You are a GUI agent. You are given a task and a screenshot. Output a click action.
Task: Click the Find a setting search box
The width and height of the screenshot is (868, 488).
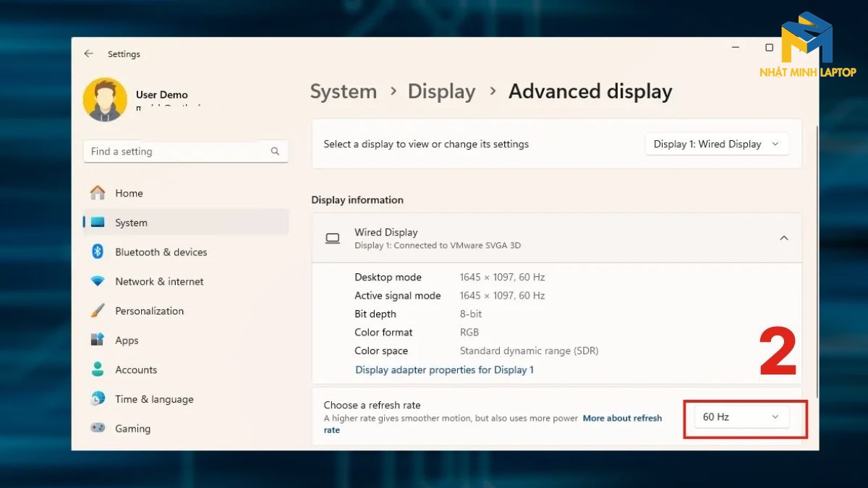pos(186,151)
